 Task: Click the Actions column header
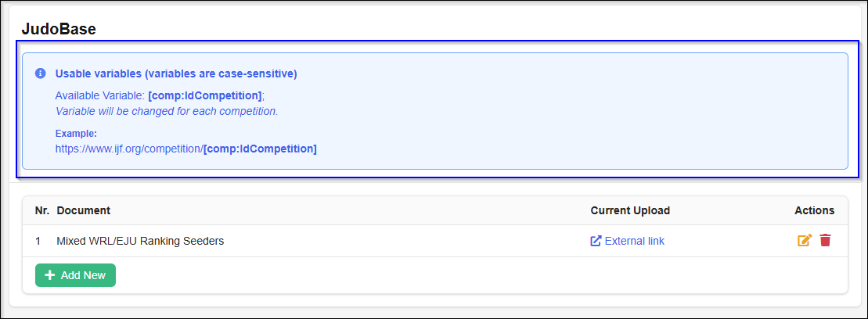pyautogui.click(x=814, y=210)
